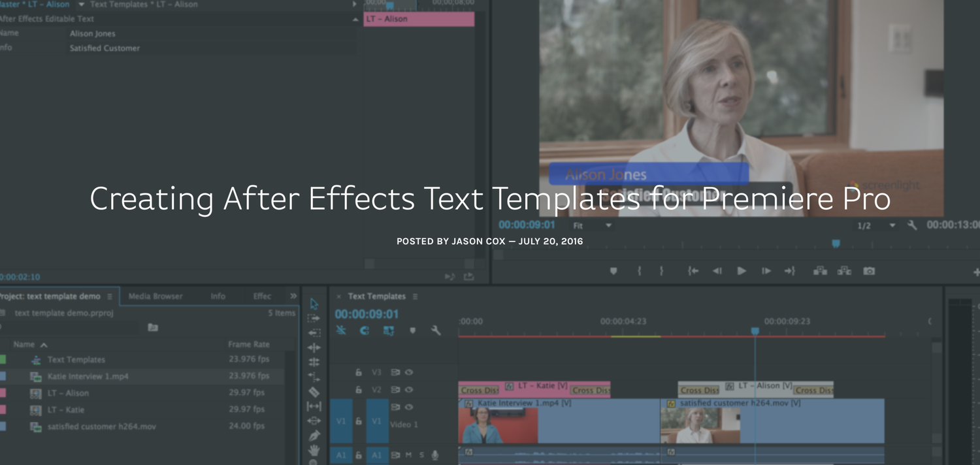
Task: Open the Program Monitor button editor plus
Action: pyautogui.click(x=976, y=272)
